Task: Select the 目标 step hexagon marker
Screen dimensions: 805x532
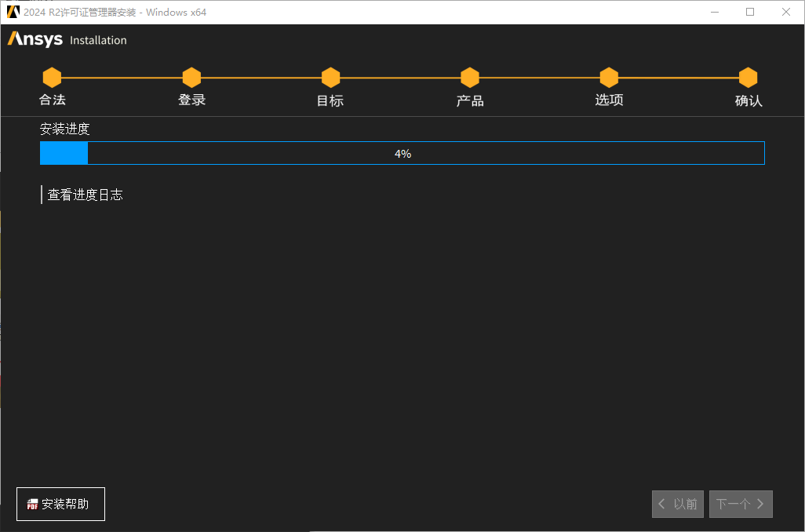Action: pyautogui.click(x=330, y=78)
